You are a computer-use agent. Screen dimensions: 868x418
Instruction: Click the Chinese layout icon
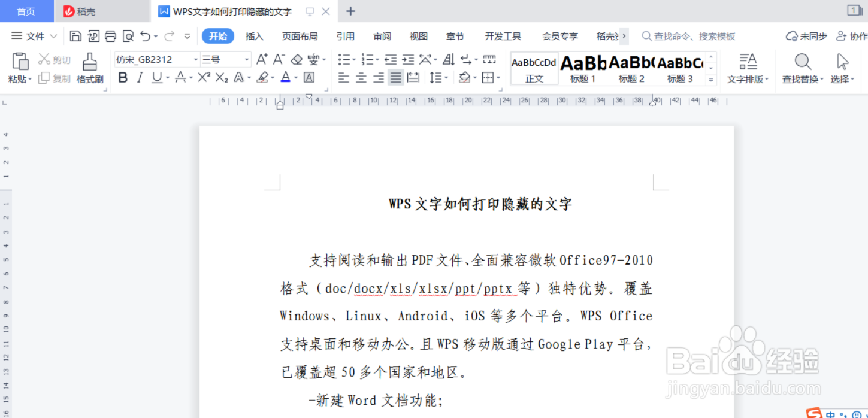[x=425, y=59]
